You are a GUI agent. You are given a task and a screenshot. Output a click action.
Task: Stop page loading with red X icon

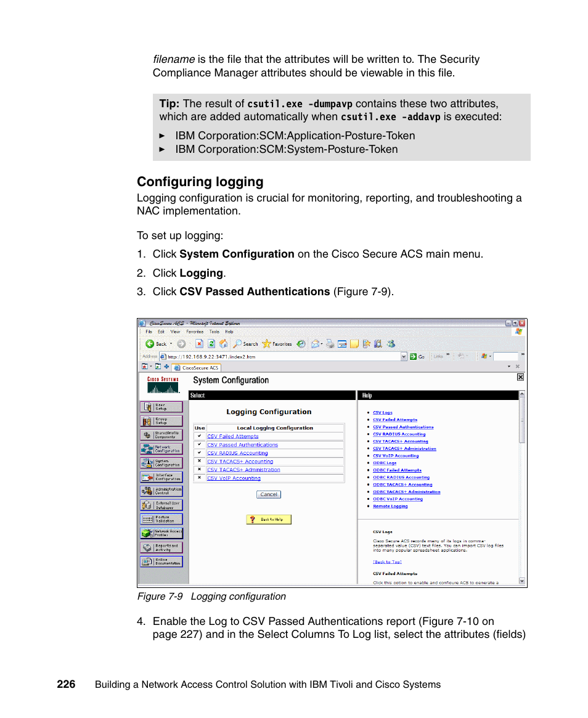point(199,344)
